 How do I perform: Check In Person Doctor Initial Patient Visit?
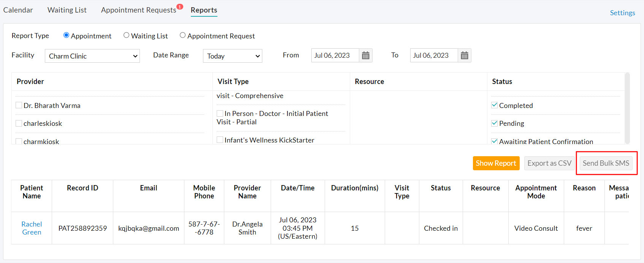click(220, 113)
